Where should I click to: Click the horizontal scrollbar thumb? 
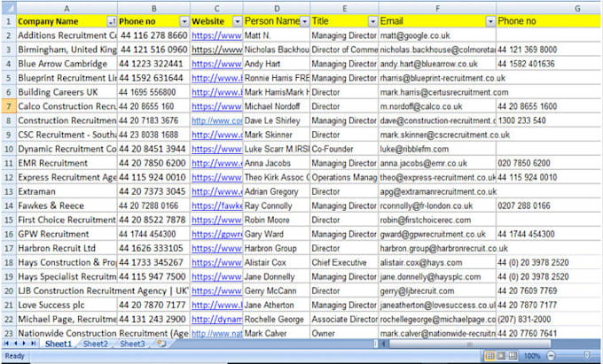pos(469,344)
